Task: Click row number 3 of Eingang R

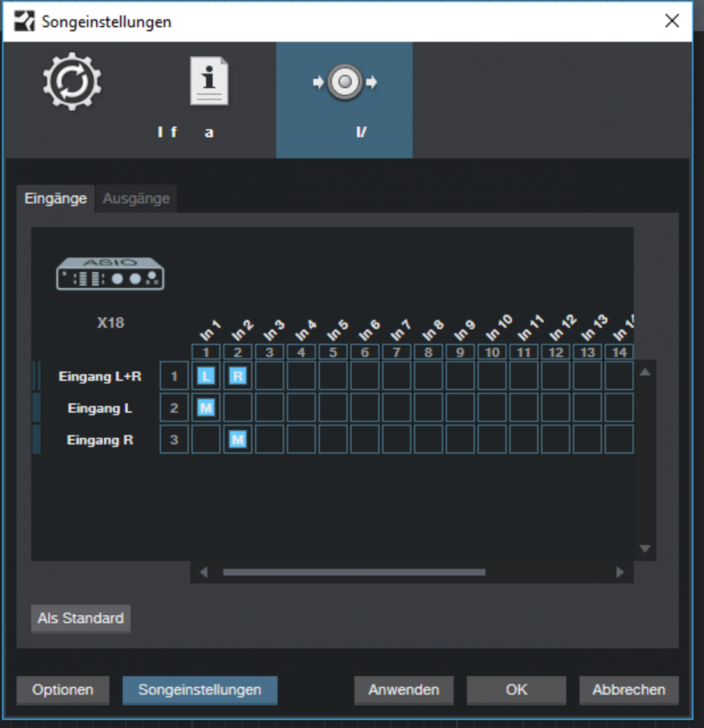Action: (174, 439)
